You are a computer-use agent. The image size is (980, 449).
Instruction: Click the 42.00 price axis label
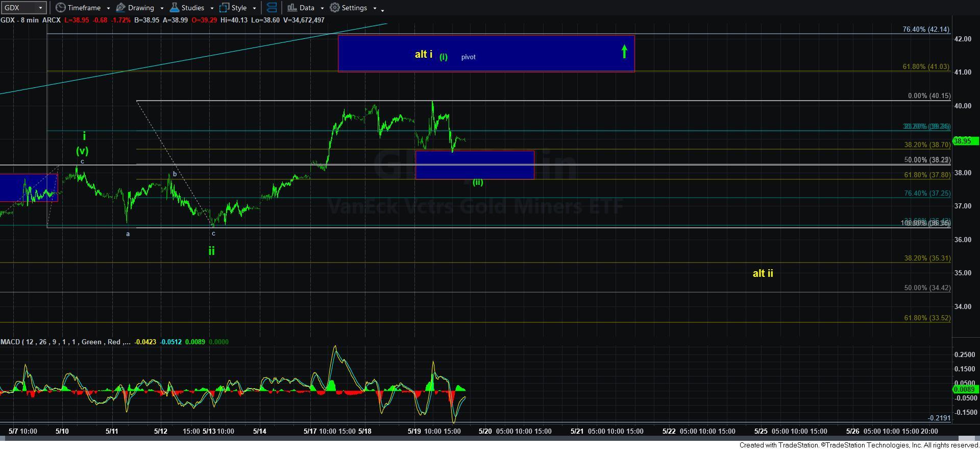point(963,39)
